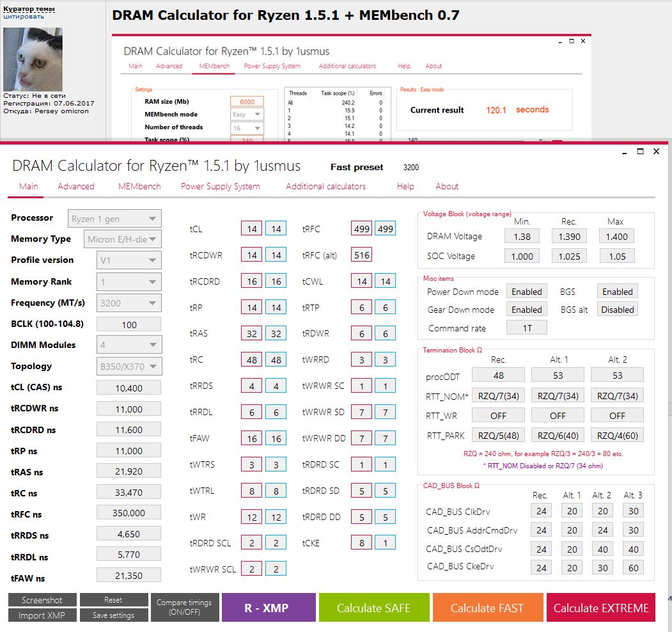Expand the Memory Type dropdown

(123, 239)
